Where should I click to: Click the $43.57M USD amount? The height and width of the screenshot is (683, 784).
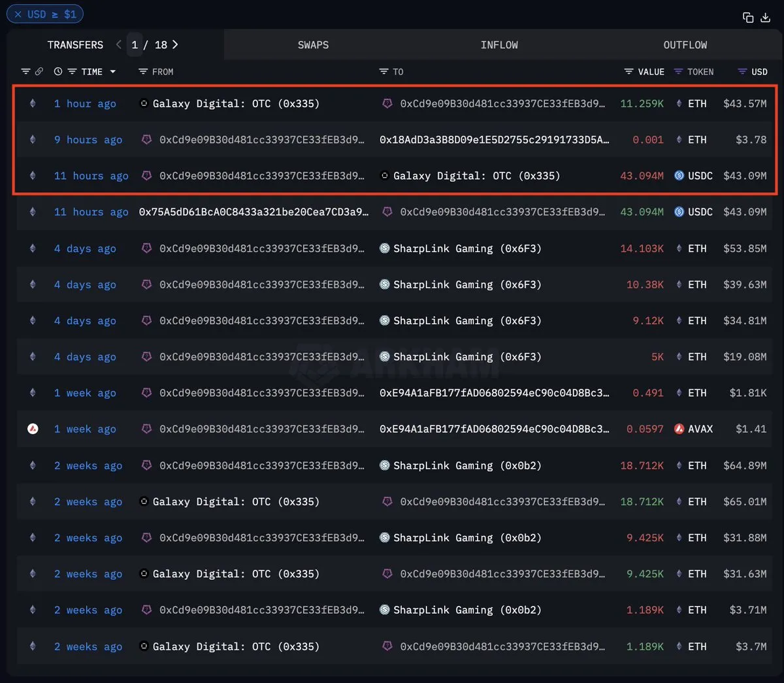745,103
